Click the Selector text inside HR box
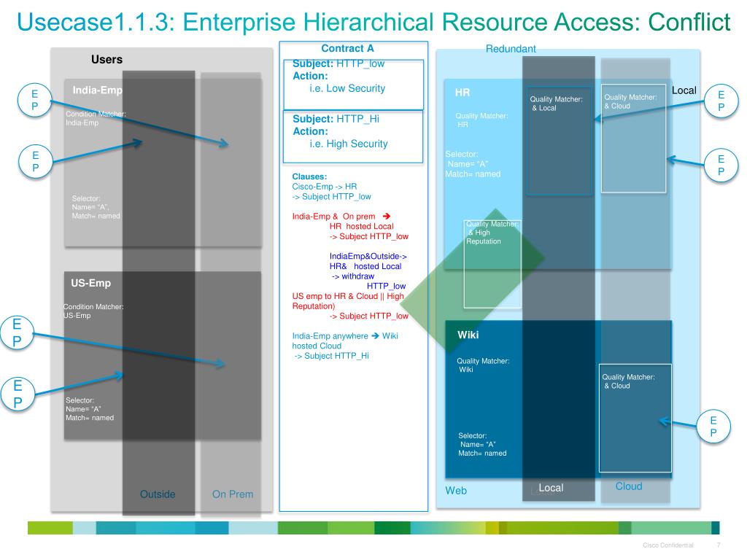The height and width of the screenshot is (560, 747). [x=473, y=164]
